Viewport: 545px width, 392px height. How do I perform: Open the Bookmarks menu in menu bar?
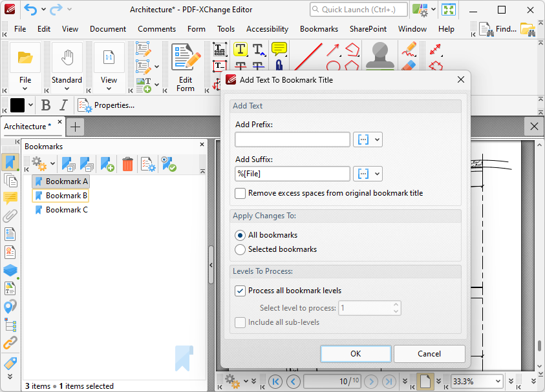319,29
